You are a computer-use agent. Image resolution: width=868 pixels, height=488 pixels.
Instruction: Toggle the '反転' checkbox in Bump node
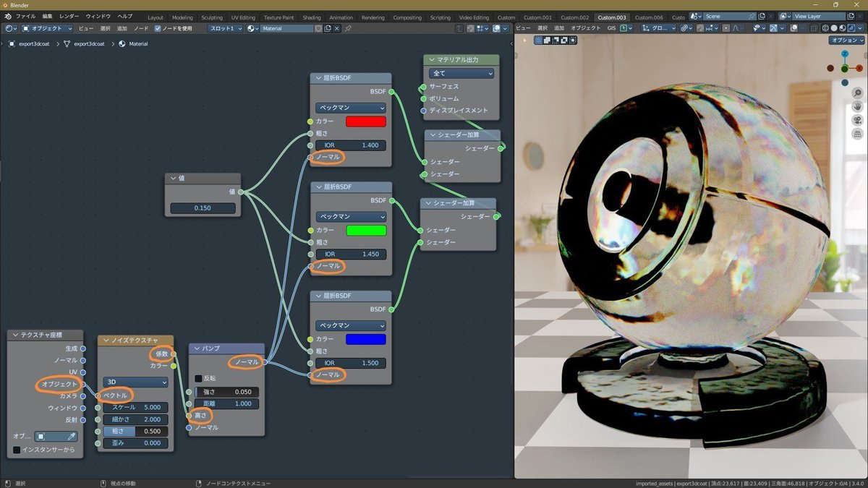point(199,378)
